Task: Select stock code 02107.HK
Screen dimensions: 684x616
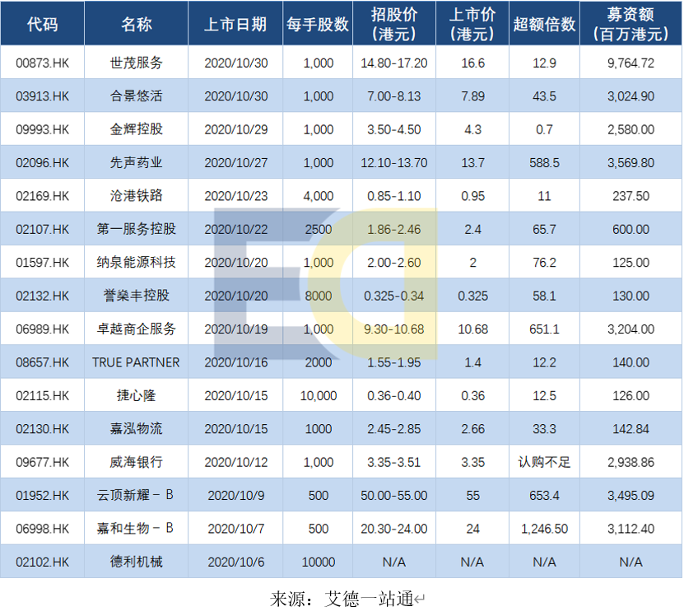Action: 42,229
